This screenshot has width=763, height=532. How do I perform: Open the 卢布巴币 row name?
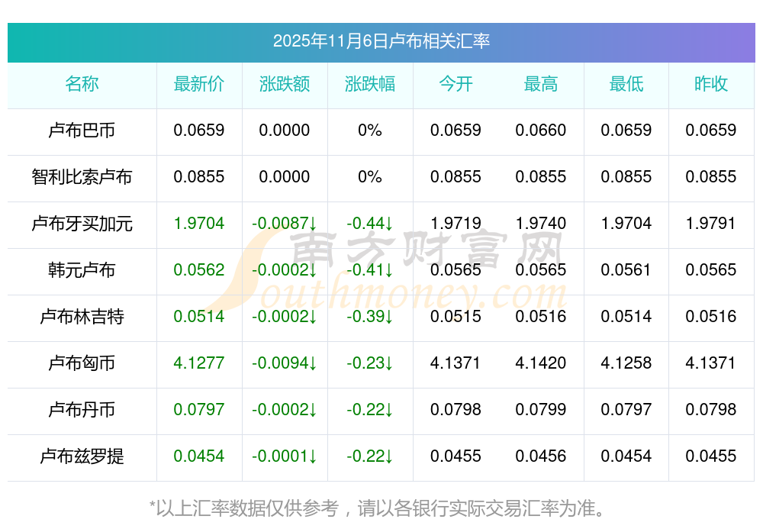click(82, 131)
